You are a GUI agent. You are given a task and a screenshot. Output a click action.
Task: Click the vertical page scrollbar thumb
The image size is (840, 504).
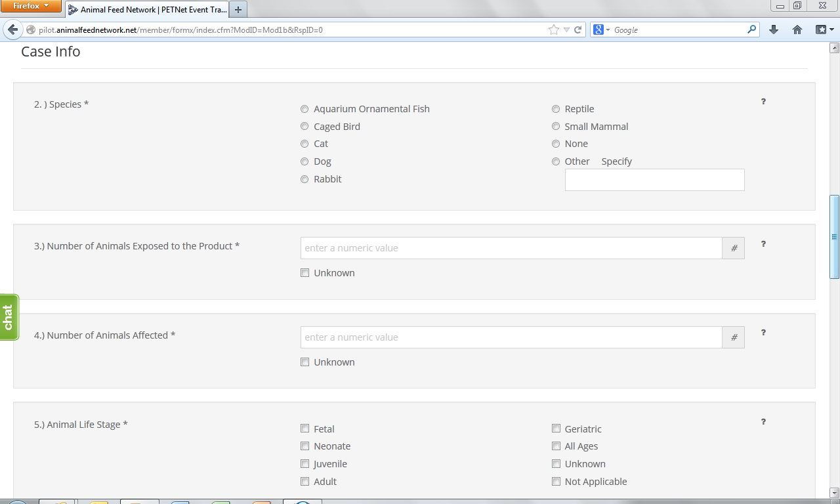tap(835, 236)
